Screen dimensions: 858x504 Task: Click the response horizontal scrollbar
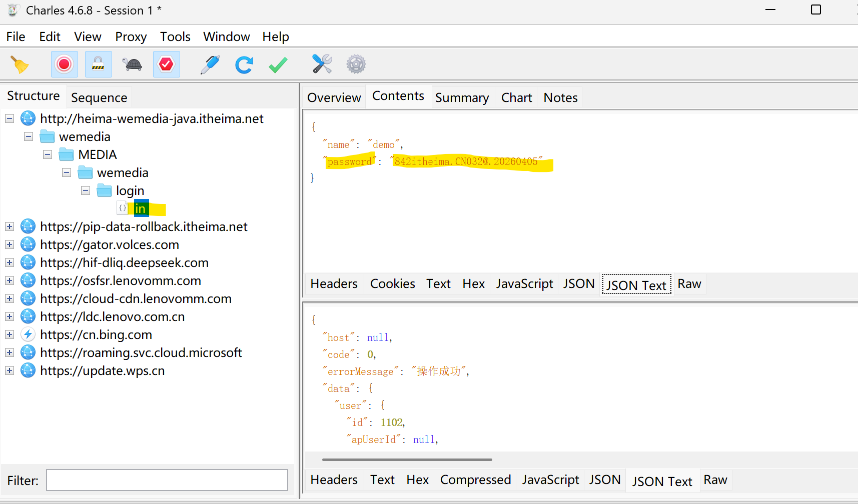(x=407, y=459)
